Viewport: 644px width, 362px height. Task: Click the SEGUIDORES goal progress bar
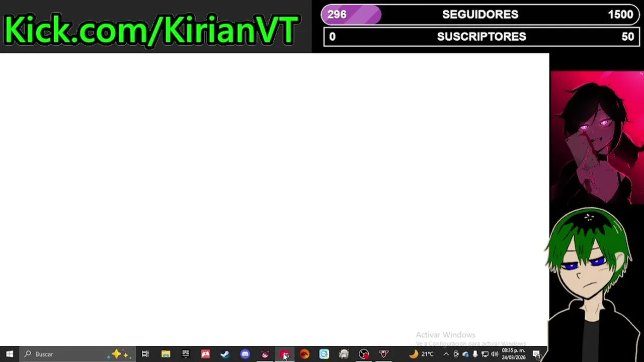481,15
